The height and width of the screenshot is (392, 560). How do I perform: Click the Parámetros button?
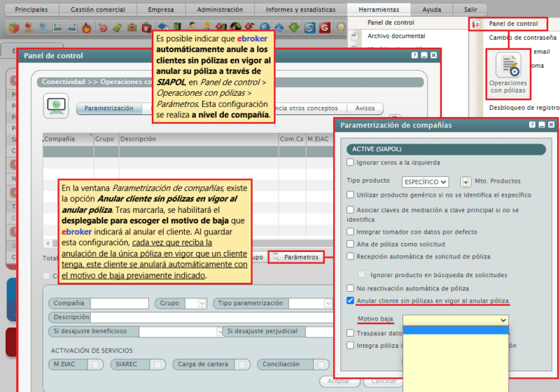[x=296, y=257]
